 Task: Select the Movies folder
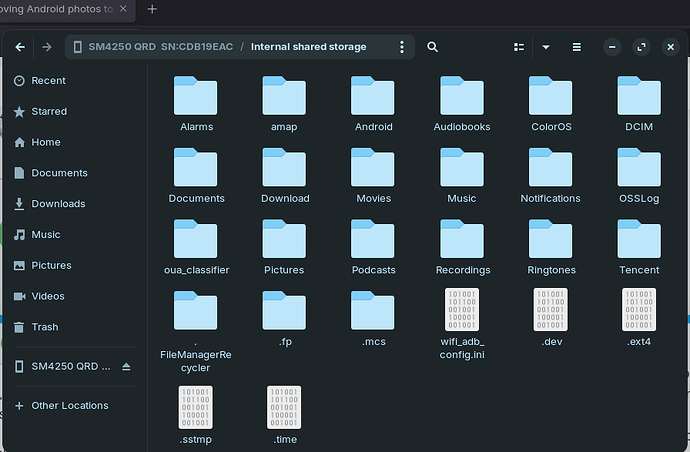pyautogui.click(x=373, y=176)
